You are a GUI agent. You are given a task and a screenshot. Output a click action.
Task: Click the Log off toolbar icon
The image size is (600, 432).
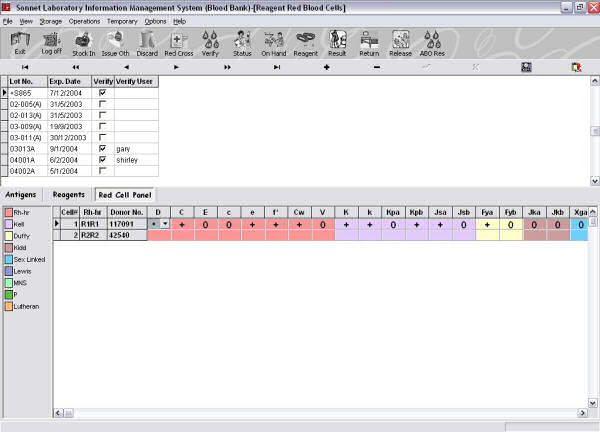[x=51, y=43]
